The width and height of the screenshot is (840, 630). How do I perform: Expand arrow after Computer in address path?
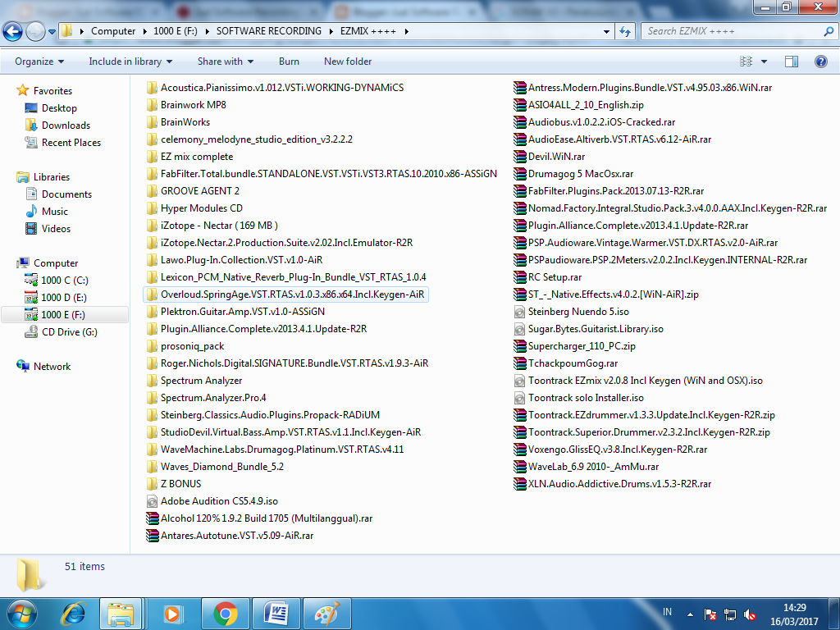(144, 32)
